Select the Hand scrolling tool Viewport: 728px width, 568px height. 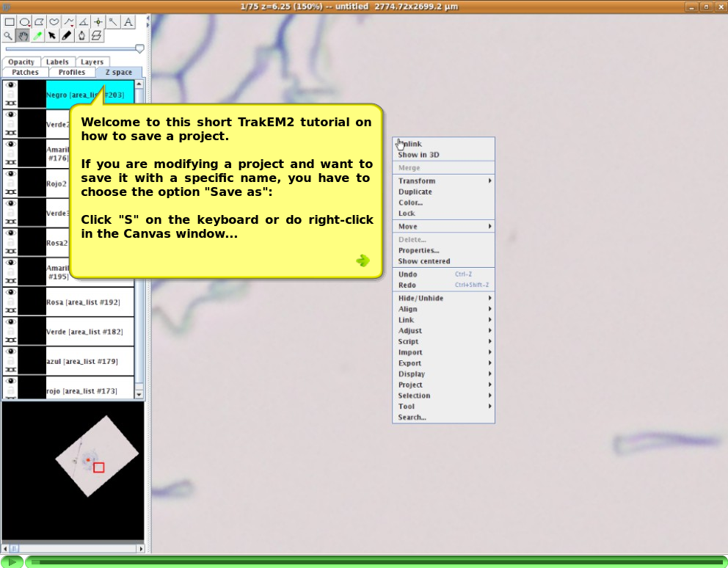pos(23,36)
